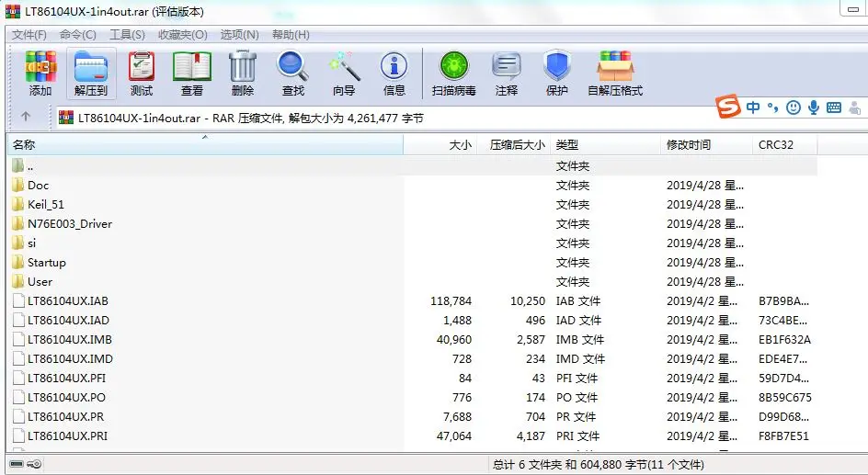
Task: Click the key password status icon
Action: tap(34, 463)
